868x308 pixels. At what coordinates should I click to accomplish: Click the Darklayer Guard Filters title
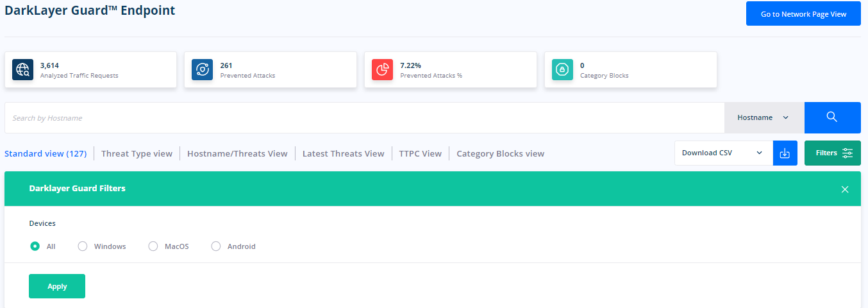[x=78, y=189]
